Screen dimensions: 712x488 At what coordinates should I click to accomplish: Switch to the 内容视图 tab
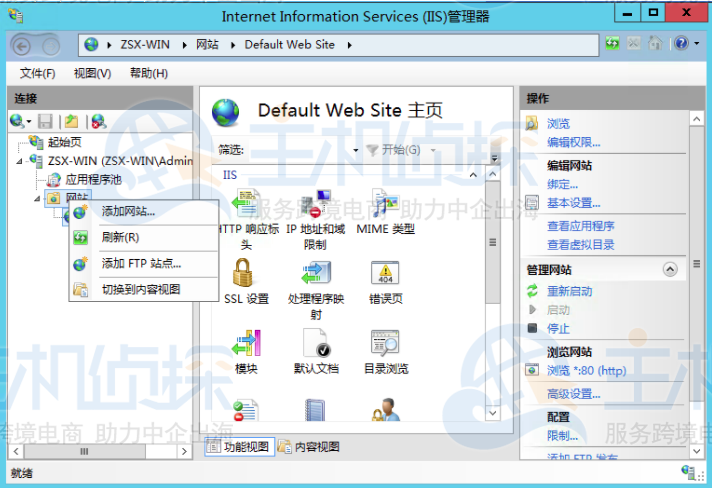click(x=309, y=447)
